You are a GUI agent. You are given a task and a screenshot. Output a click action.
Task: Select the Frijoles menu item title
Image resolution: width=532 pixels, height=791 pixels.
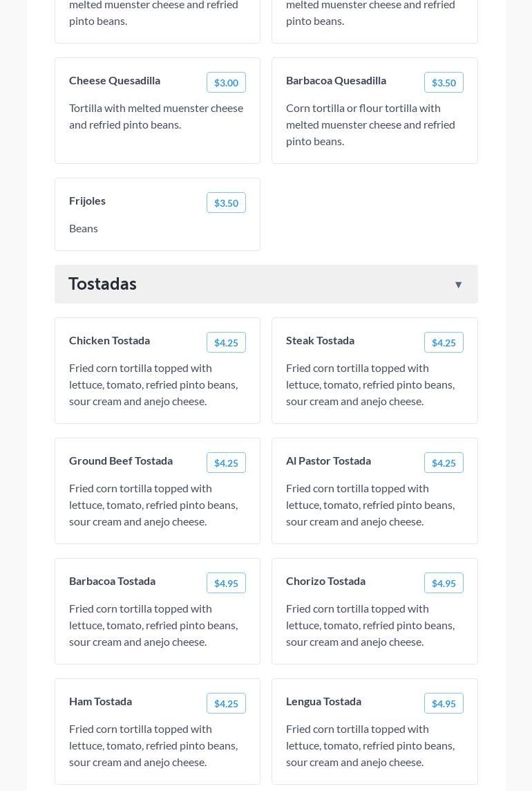(88, 201)
